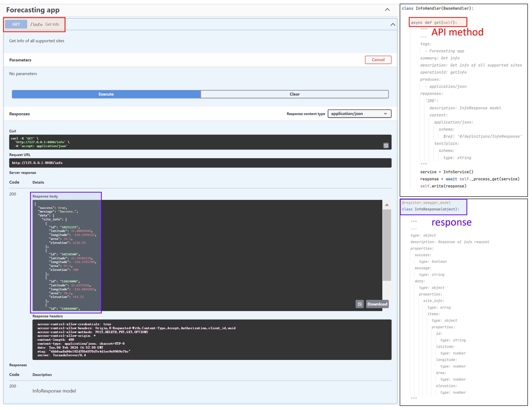
Task: Click the /info endpoint path
Action: click(36, 25)
